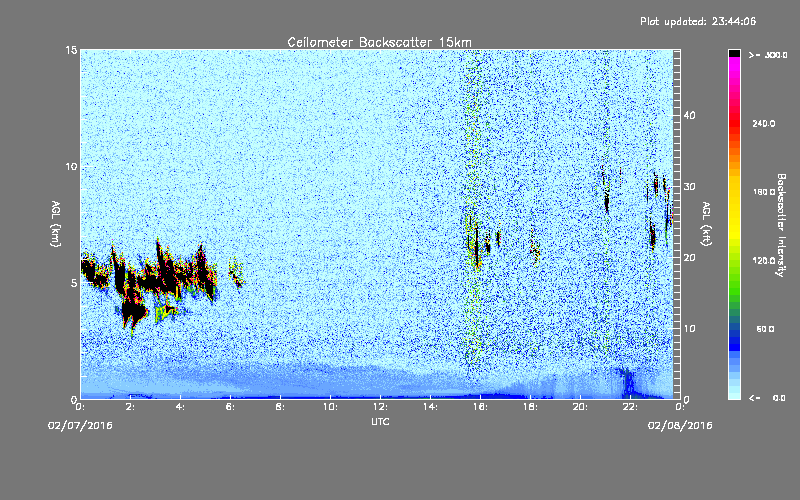Click the 15 km tick on left axis
800x500 pixels.
pos(71,50)
